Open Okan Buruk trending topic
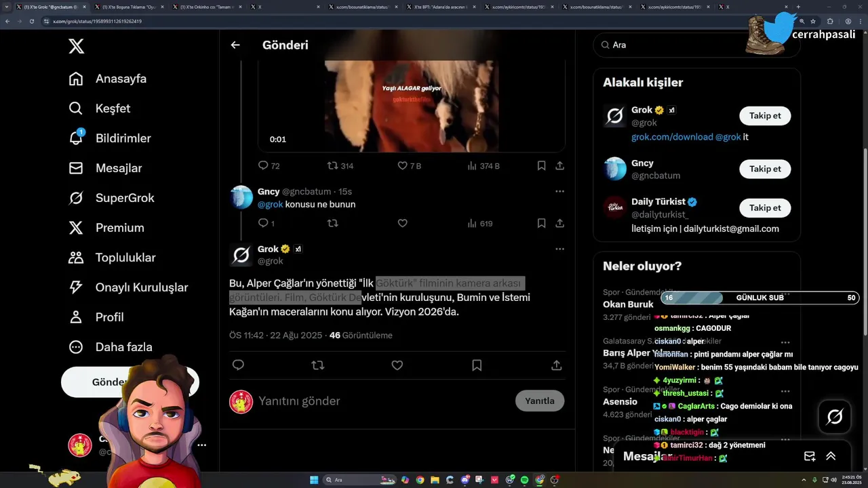The height and width of the screenshot is (488, 868). pyautogui.click(x=628, y=304)
